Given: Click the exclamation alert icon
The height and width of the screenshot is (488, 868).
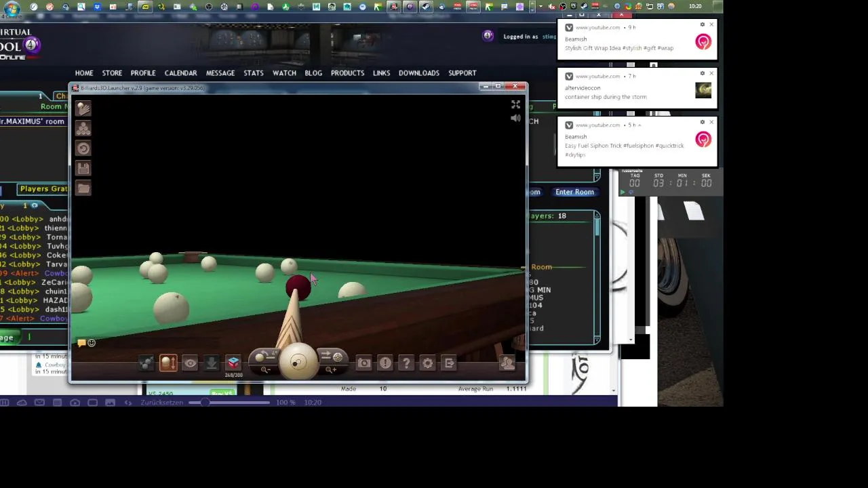Looking at the screenshot, I should tap(385, 364).
